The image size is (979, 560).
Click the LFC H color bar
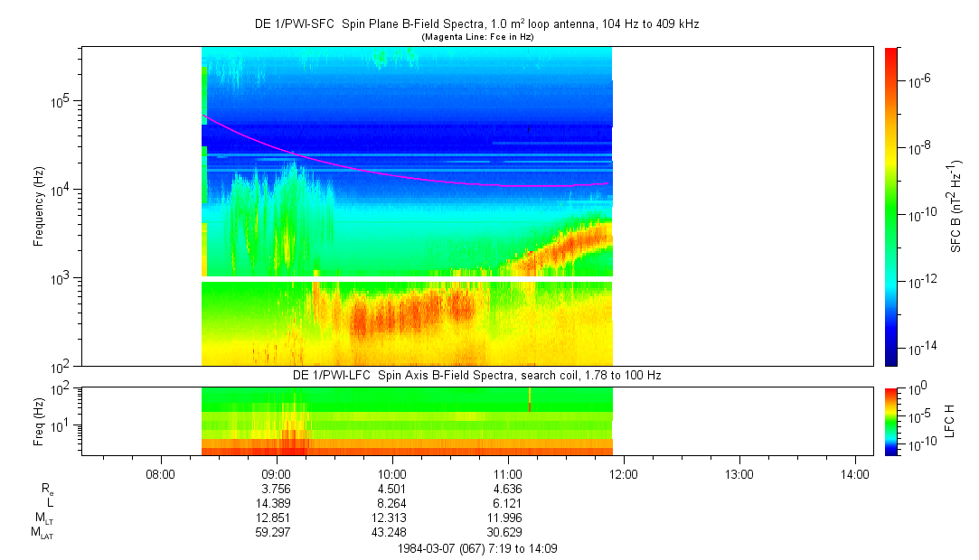[x=890, y=421]
